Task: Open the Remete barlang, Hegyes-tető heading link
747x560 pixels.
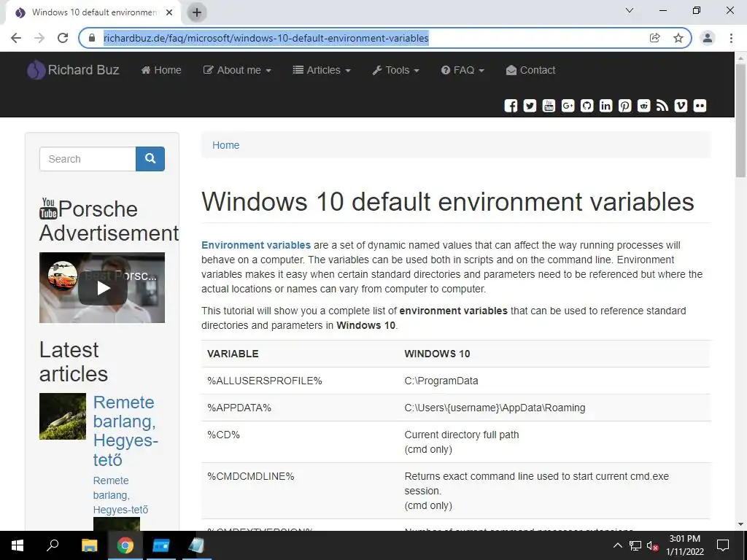Action: click(x=125, y=431)
